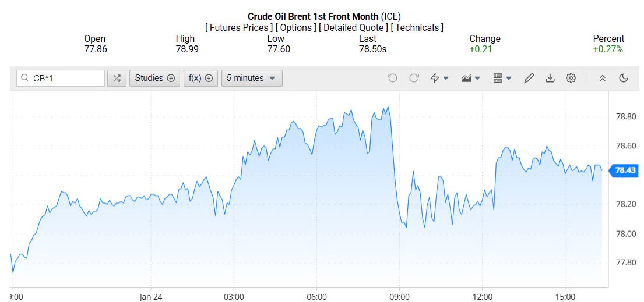Open the chart type dropdown
The image size is (644, 302).
[x=470, y=78]
